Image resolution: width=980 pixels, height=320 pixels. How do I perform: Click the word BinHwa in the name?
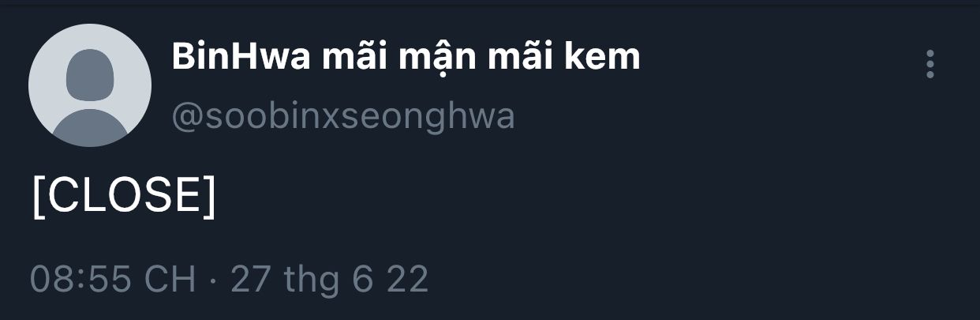[x=241, y=57]
